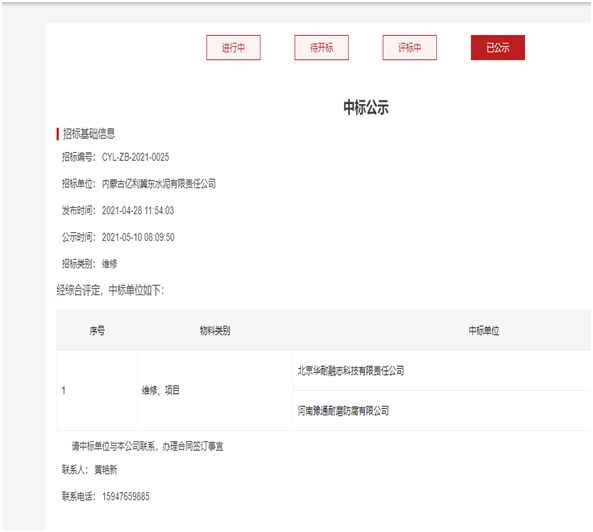Screen dimensions: 593x532
Task: Click the contact phone 15947659885
Action: coord(126,496)
